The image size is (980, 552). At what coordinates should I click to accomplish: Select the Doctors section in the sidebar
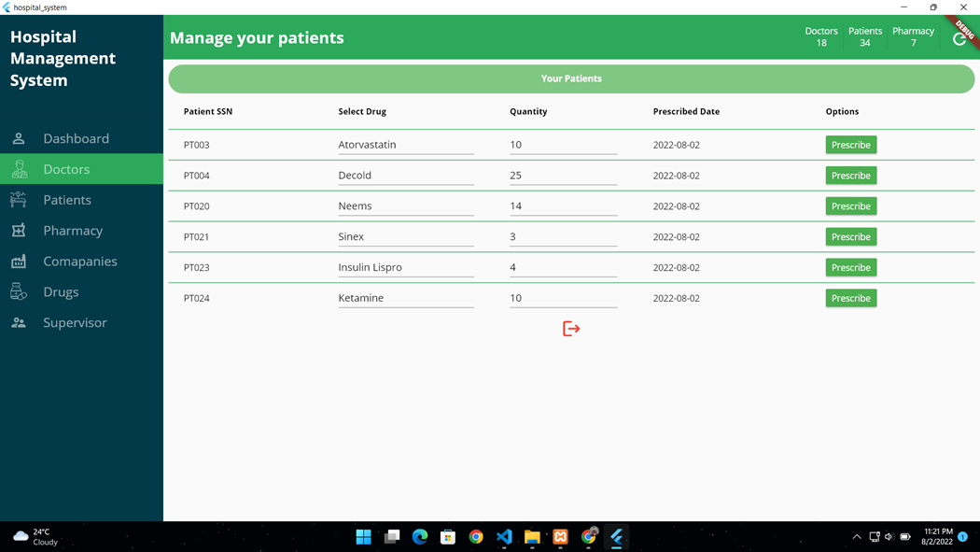[66, 169]
